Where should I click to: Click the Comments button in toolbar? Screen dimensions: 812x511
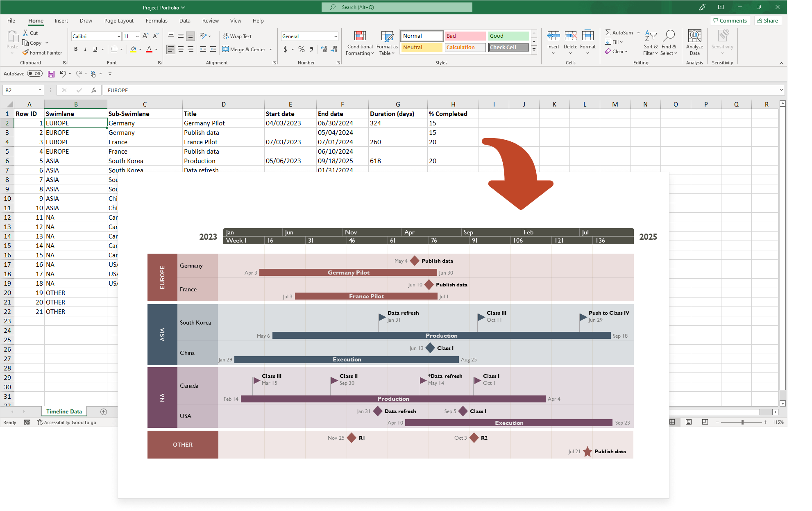(x=731, y=20)
